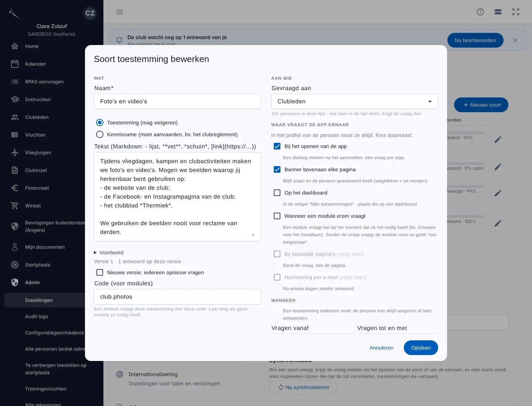Viewport: 532px width, 406px height.
Task: Toggle the fullscreen icon in top bar
Action: pyautogui.click(x=516, y=12)
